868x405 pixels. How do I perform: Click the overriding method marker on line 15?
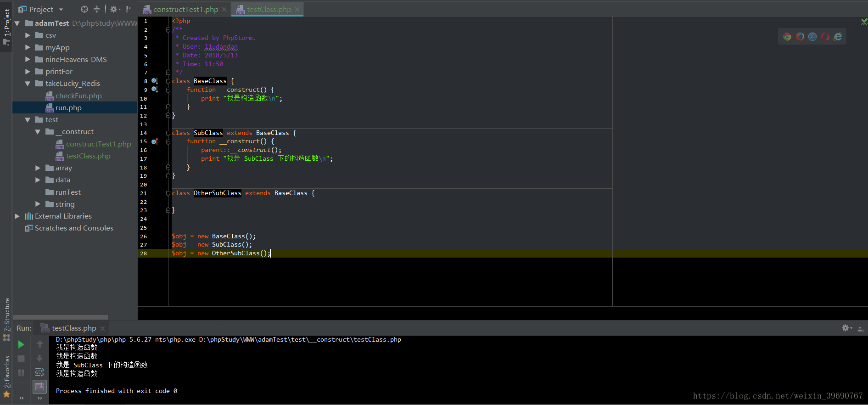(155, 141)
